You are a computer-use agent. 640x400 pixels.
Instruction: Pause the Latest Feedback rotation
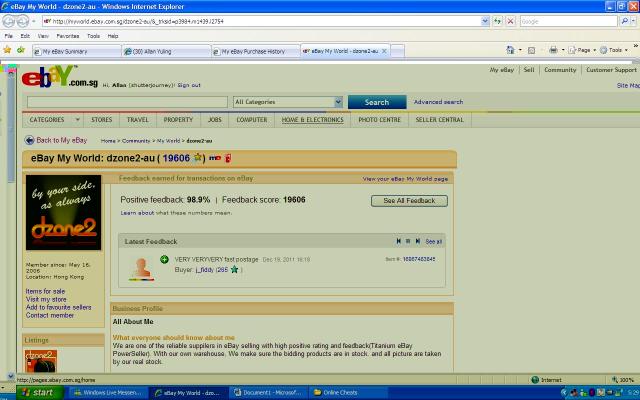pyautogui.click(x=408, y=241)
